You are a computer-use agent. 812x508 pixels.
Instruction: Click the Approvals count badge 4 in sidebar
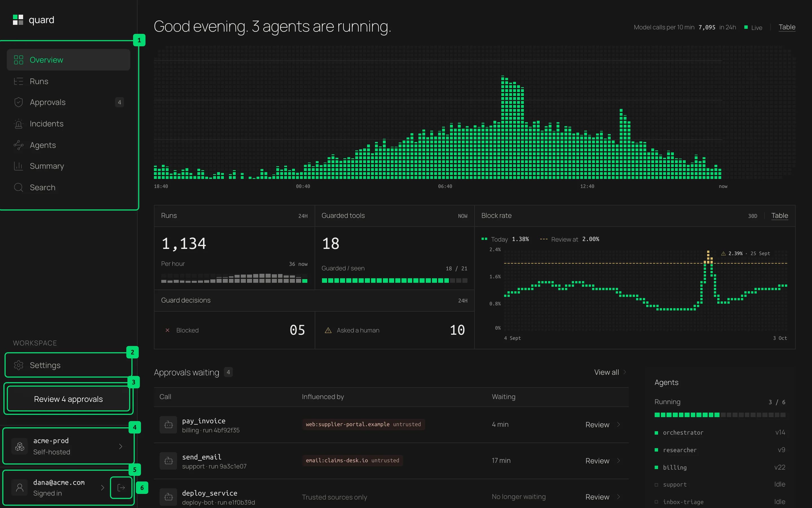(120, 102)
